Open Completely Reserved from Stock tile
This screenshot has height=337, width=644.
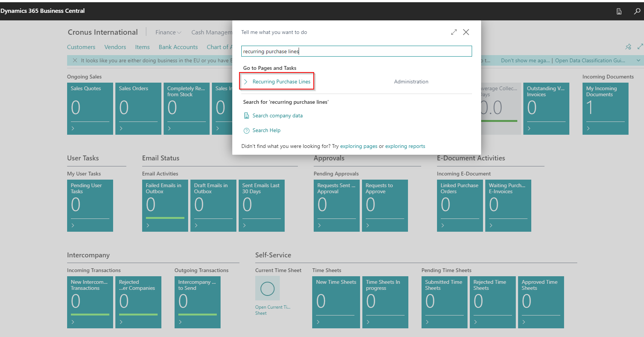point(187,109)
